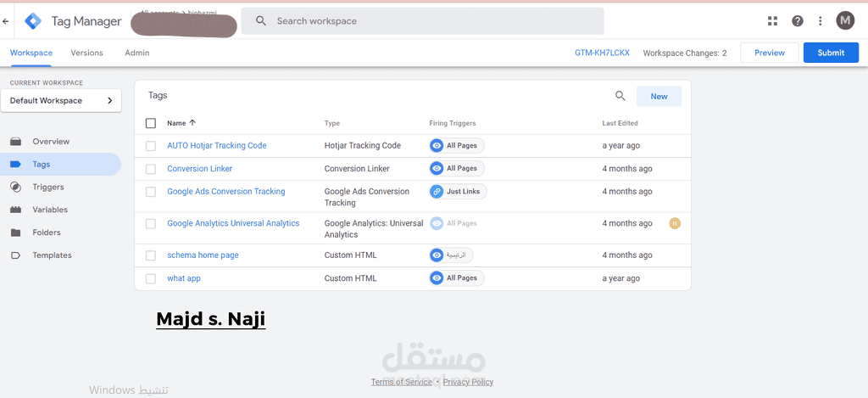Click the Tag Manager logo icon
The image size is (868, 398).
[x=33, y=21]
